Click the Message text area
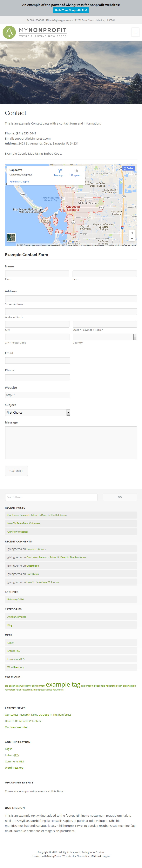 pos(71,443)
